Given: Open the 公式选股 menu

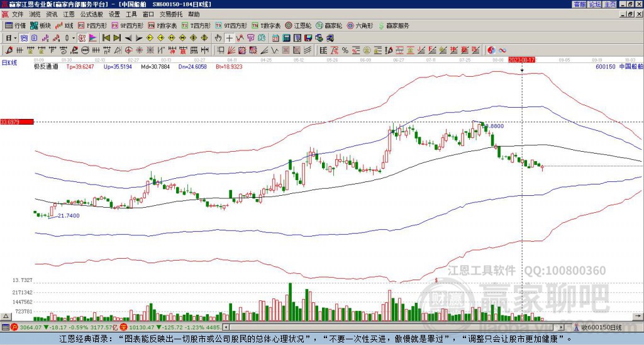Looking at the screenshot, I should 92,14.
